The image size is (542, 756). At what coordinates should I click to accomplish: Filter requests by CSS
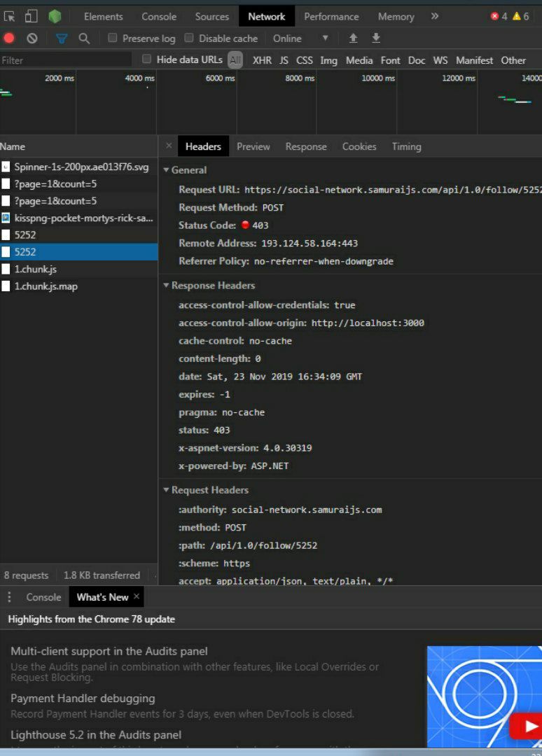[305, 60]
